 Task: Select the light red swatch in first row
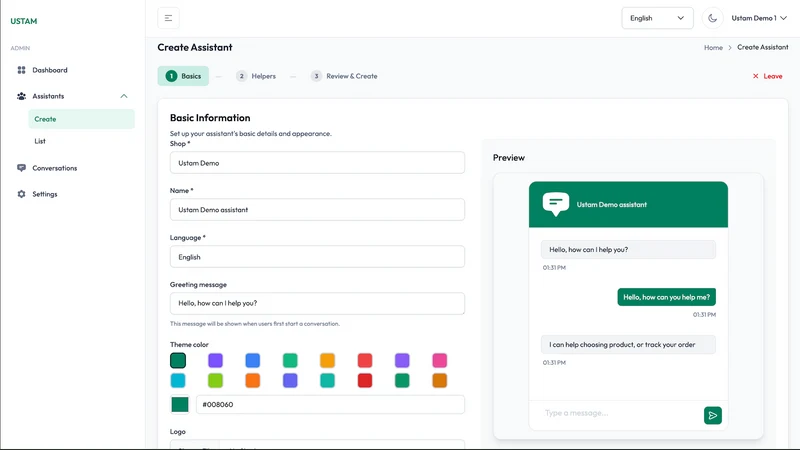click(x=365, y=361)
